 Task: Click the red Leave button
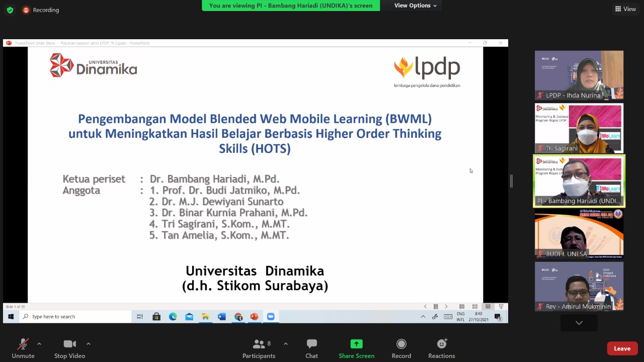tap(622, 348)
